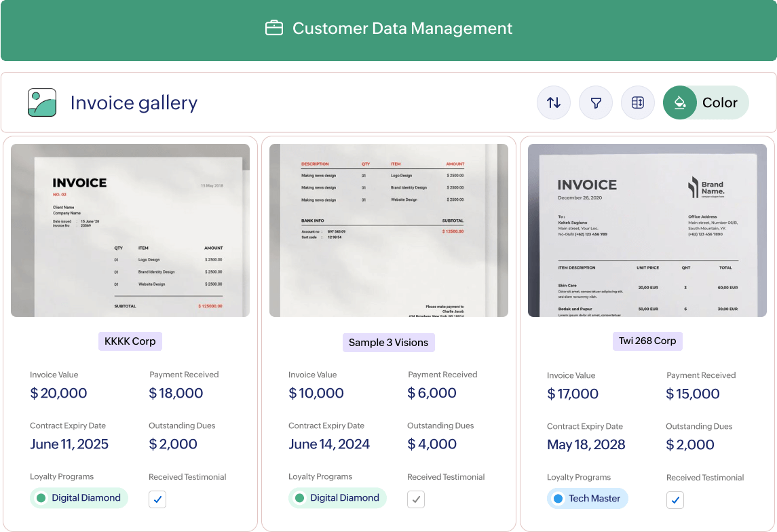This screenshot has height=532, width=777.
Task: Select the Tech Master loyalty tag
Action: [588, 498]
